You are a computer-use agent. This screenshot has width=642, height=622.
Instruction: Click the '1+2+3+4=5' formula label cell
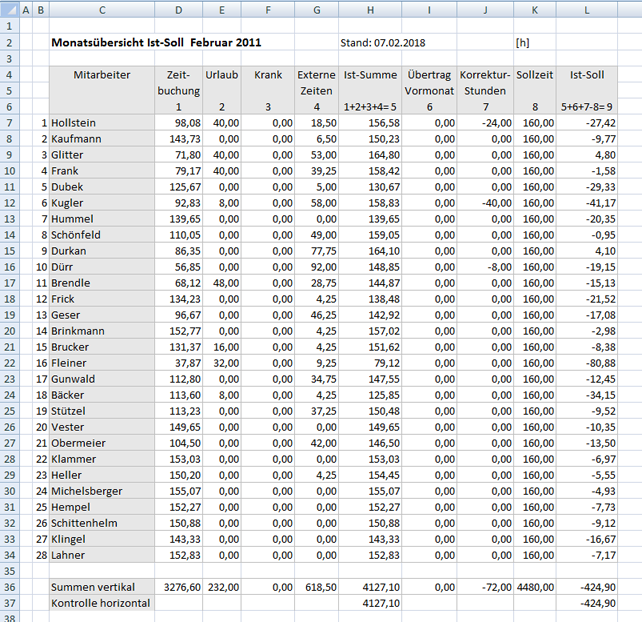(370, 107)
